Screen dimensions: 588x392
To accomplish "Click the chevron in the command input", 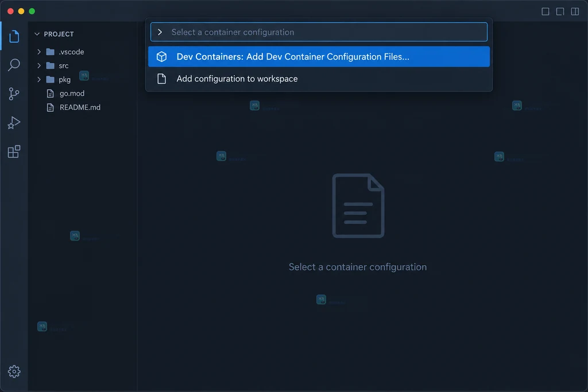I will coord(160,32).
